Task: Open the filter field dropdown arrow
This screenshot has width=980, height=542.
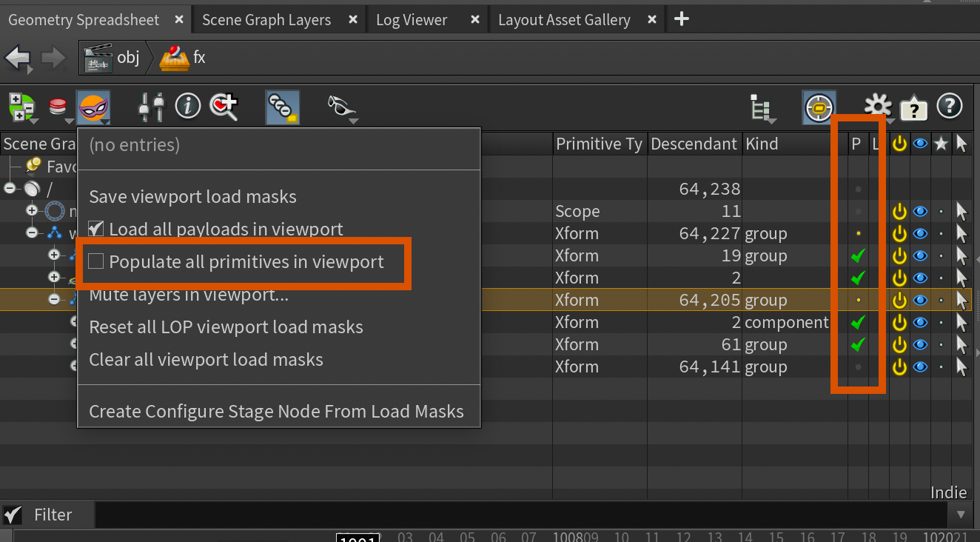Action: coord(961,515)
